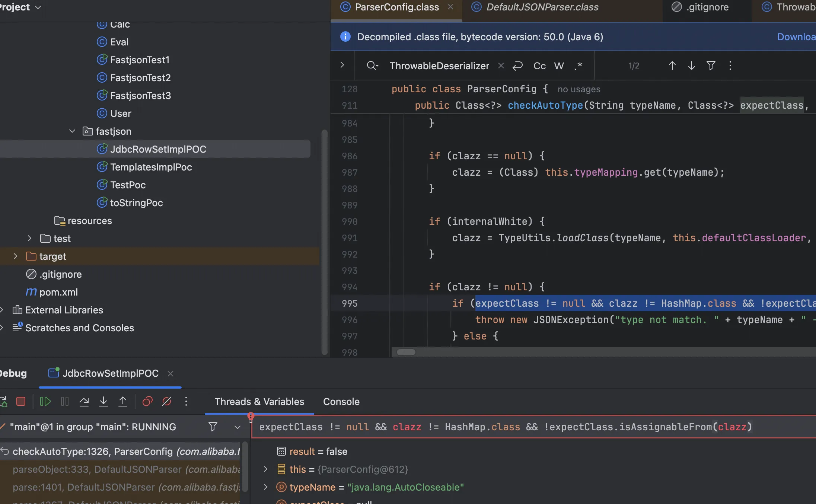Open the DefaultJSONParser.class editor tab
Image resolution: width=816 pixels, height=504 pixels.
(542, 7)
